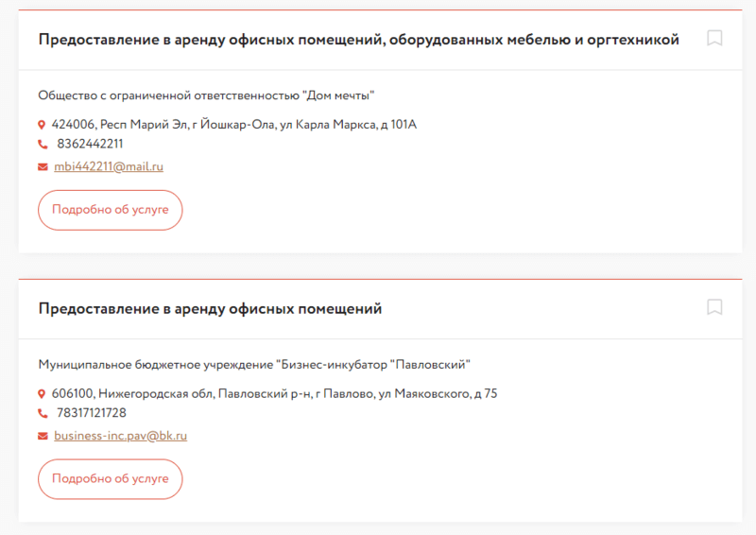Open "Подробно об услуге" for Дом мечты
756x535 pixels.
click(x=111, y=210)
